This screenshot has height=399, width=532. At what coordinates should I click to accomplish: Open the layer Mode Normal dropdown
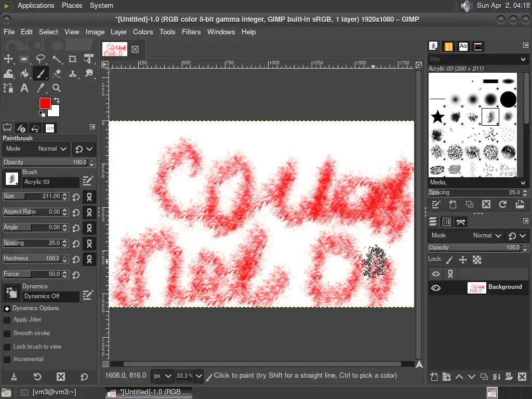[465, 235]
